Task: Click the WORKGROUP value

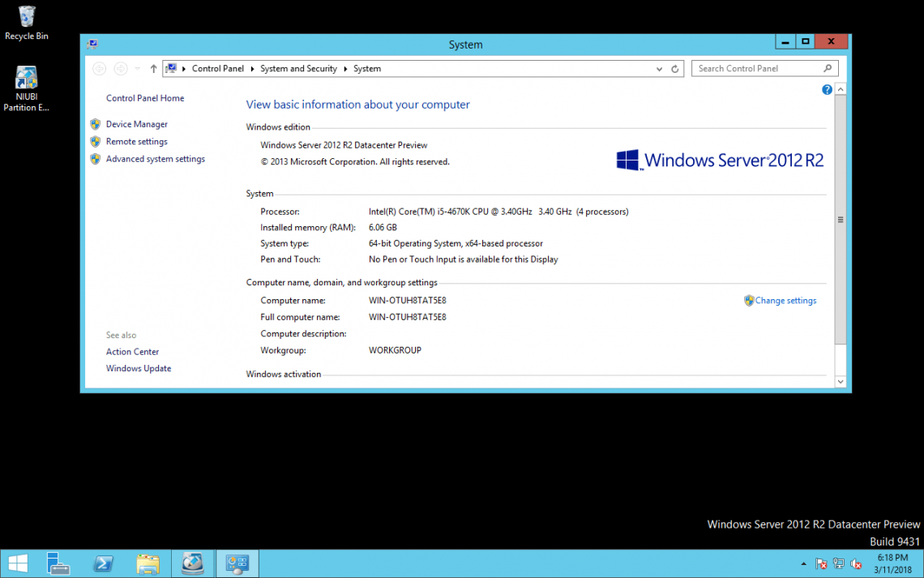Action: pos(395,350)
